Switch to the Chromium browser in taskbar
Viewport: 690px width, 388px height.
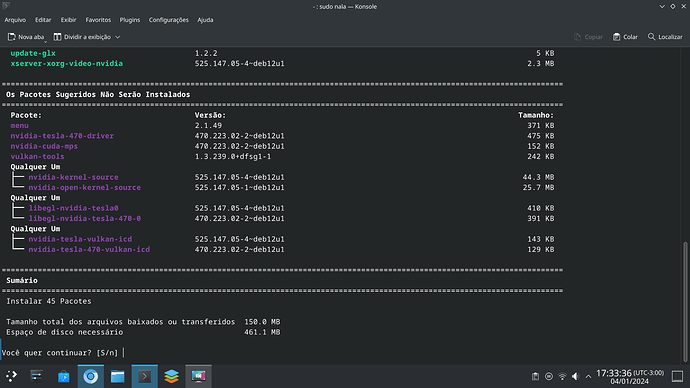(x=91, y=376)
